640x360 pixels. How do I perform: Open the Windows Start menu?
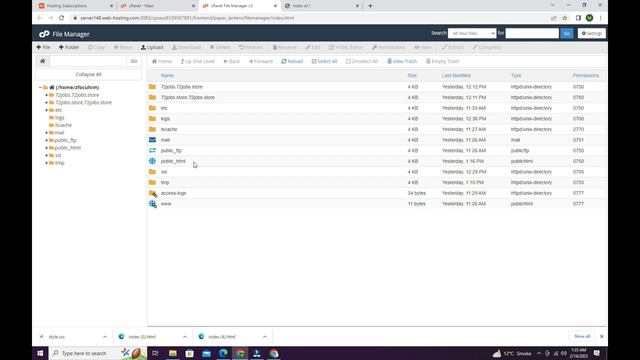coord(40,353)
